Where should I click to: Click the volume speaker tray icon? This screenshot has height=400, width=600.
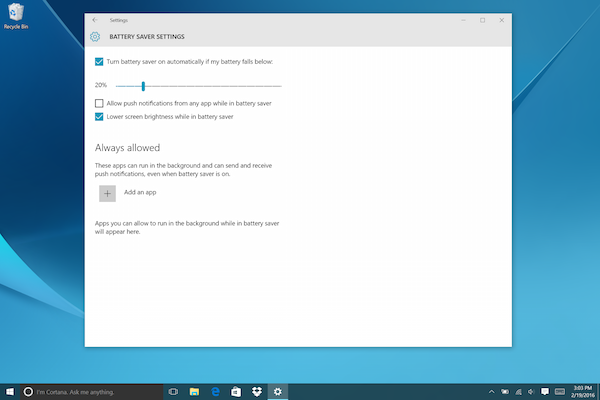tap(531, 392)
